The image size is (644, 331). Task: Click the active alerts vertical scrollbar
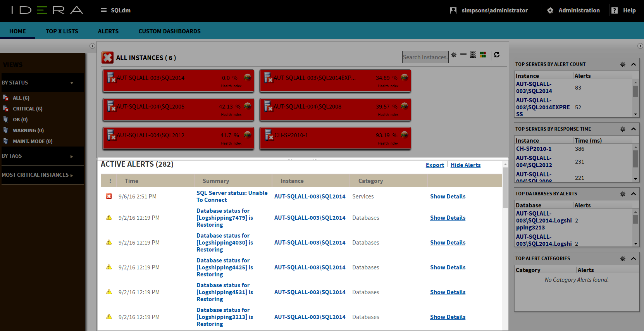click(505, 188)
